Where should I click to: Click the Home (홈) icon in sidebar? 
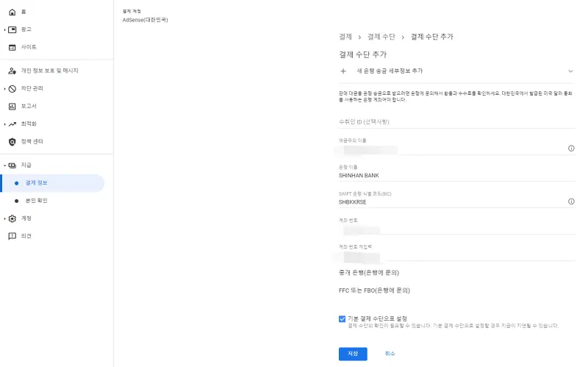point(12,12)
